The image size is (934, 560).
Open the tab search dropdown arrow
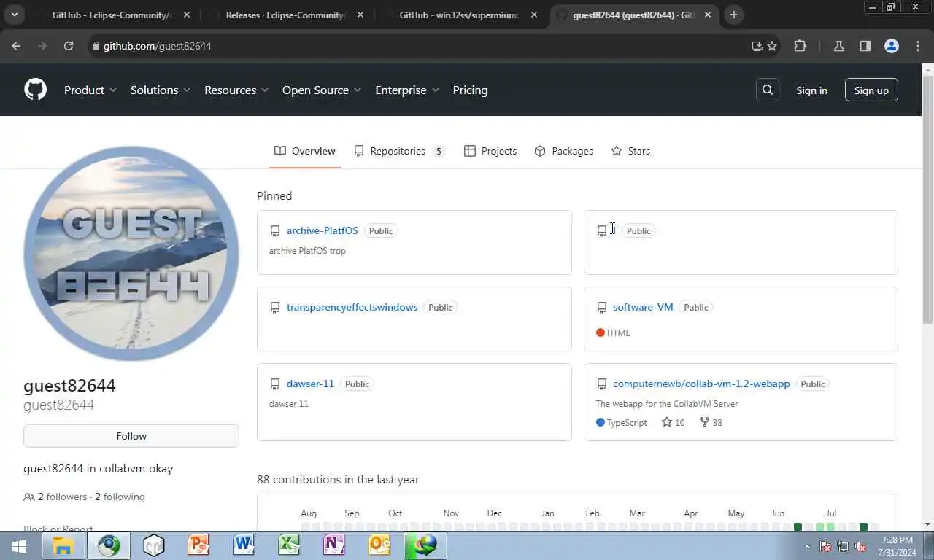pyautogui.click(x=14, y=15)
